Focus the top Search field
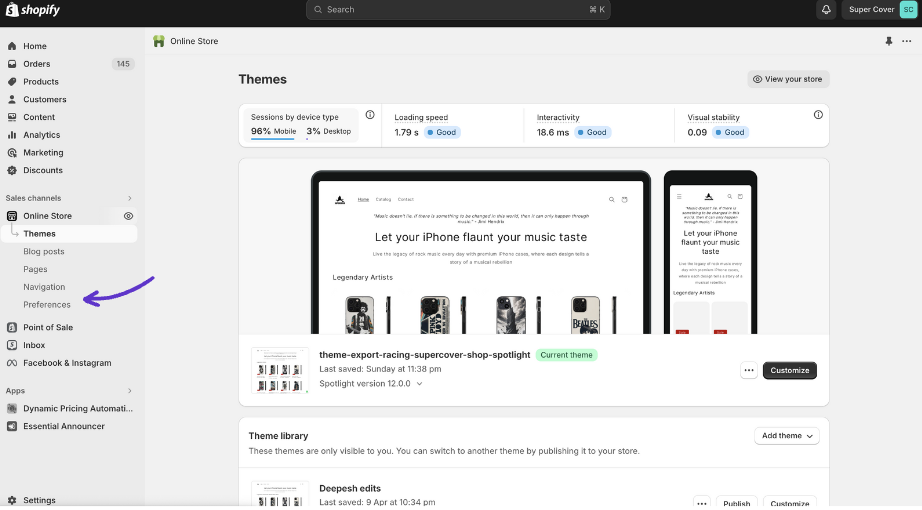 [x=458, y=9]
